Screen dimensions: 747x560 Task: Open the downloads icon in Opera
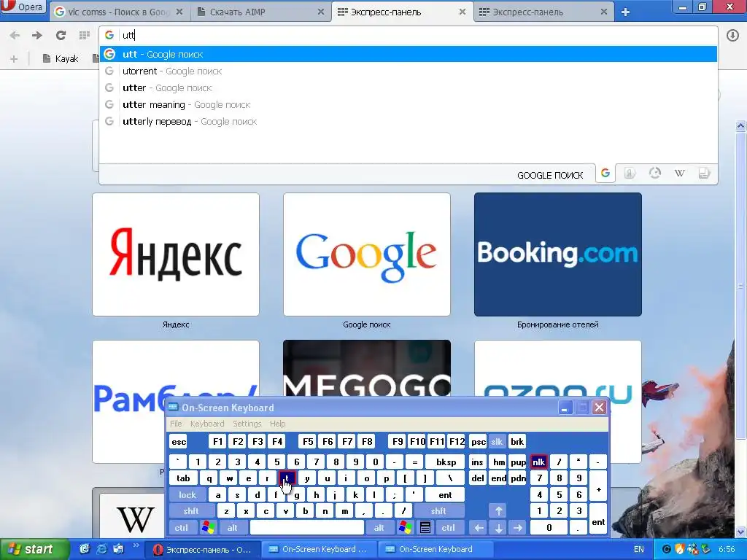coord(732,35)
